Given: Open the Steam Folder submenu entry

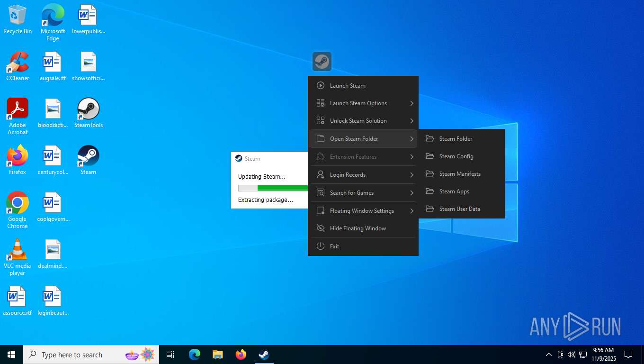Looking at the screenshot, I should [462, 138].
